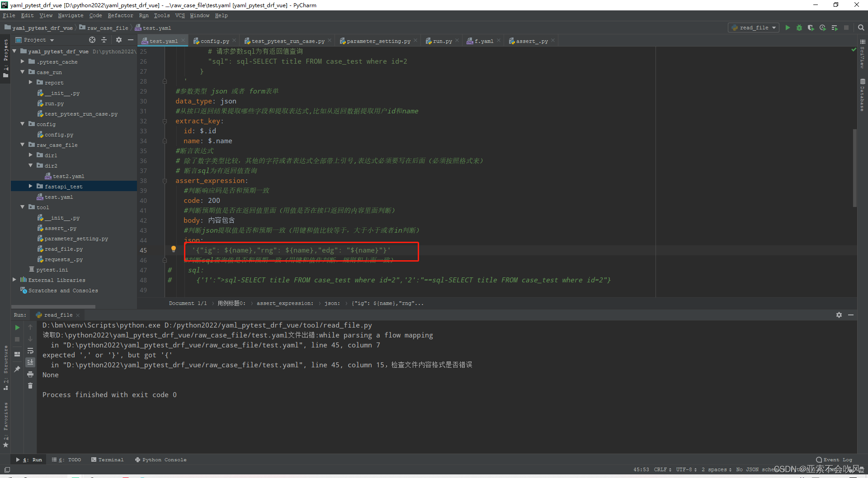
Task: Print the run console output
Action: pyautogui.click(x=30, y=374)
